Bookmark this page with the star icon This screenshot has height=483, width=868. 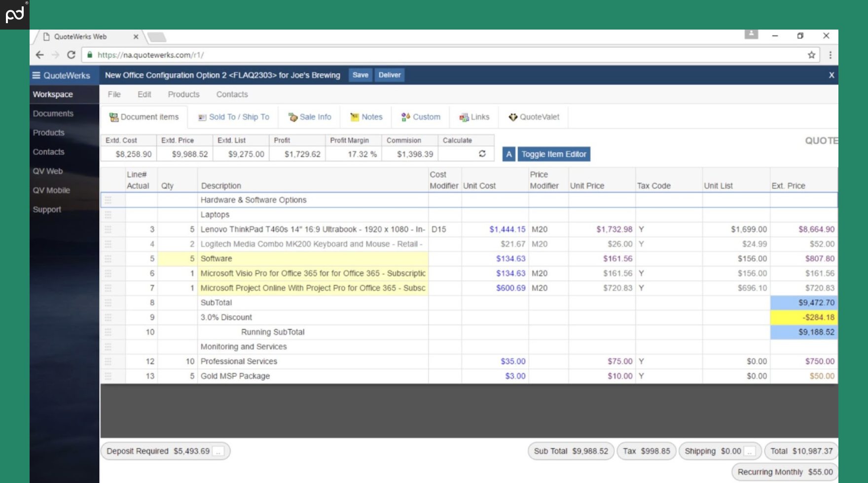click(811, 55)
